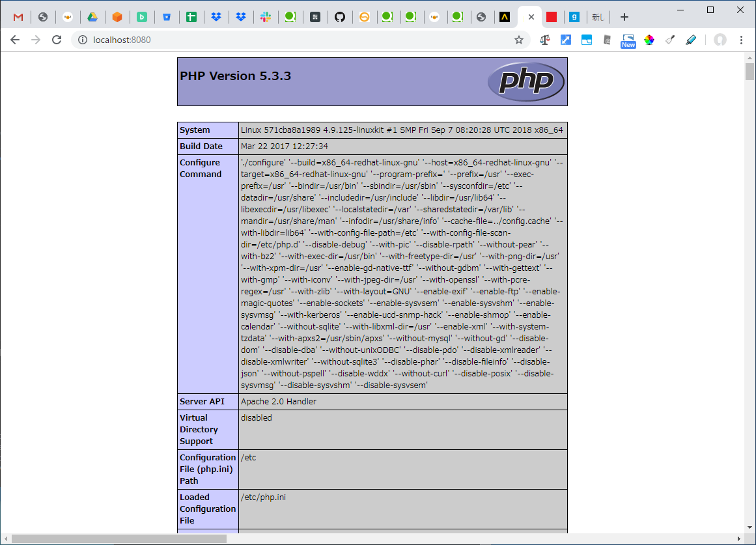
Task: Switch to the green spreadsheet icon tab
Action: pos(191,18)
